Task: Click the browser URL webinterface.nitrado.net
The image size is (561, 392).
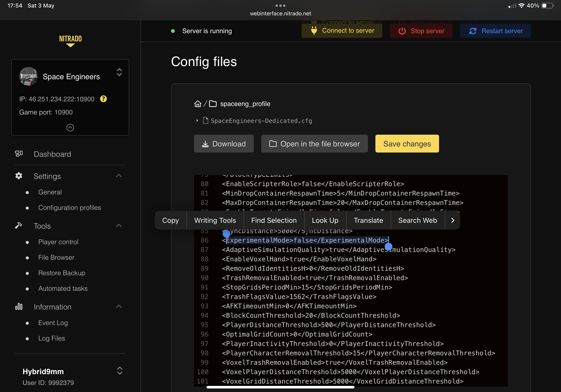Action: pos(280,13)
